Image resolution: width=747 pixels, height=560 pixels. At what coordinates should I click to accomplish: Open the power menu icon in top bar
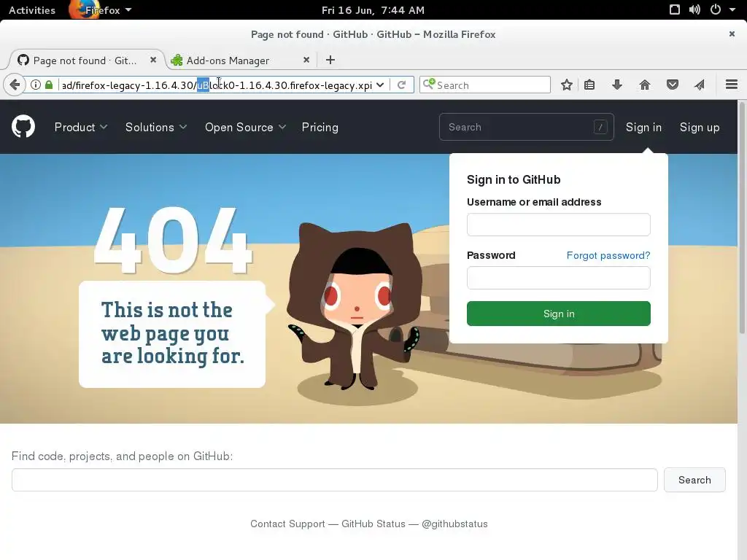(x=715, y=9)
